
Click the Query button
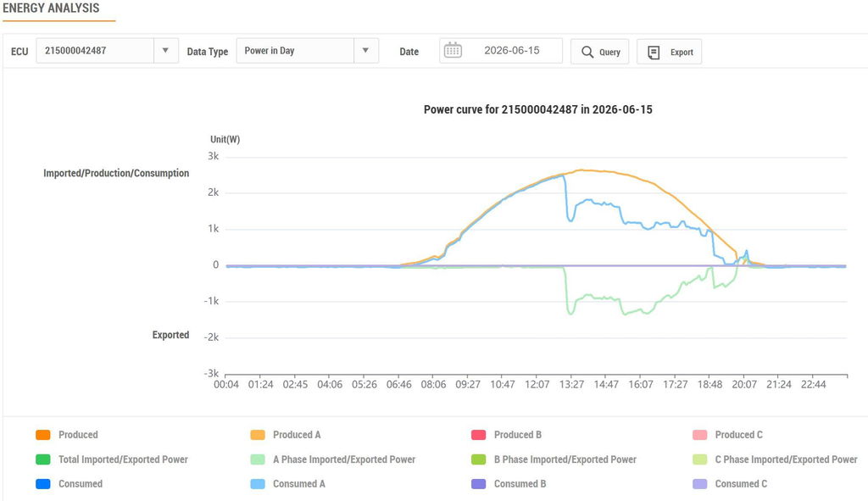tap(599, 52)
